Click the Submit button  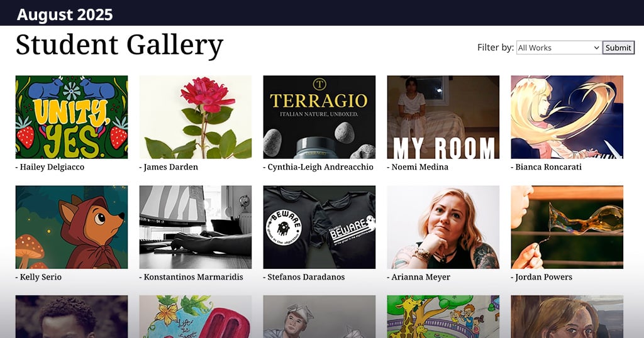618,48
